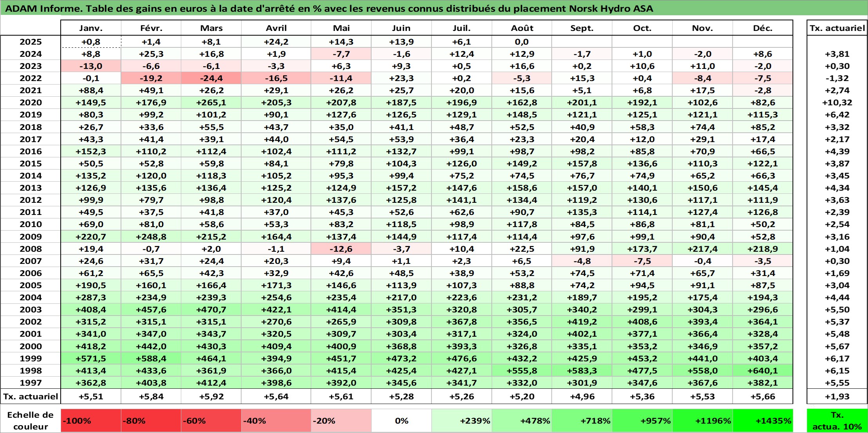Click the +470,7 cell for March 2003

pyautogui.click(x=211, y=310)
